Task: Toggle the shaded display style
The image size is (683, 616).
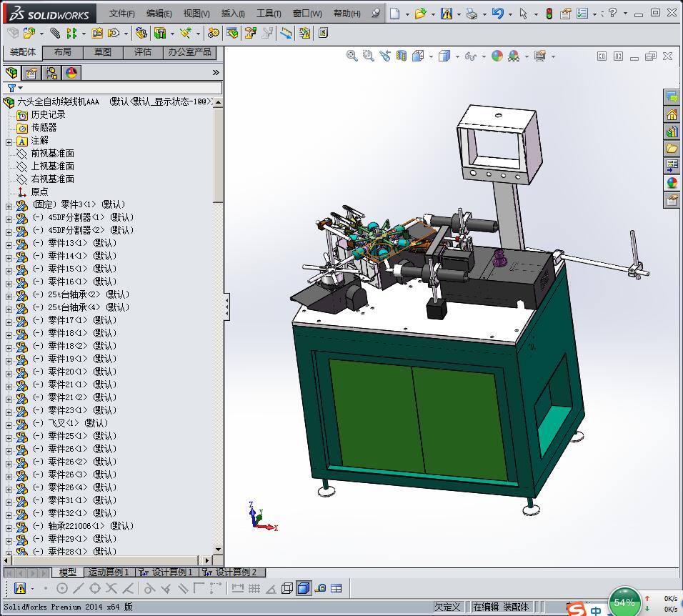Action: coord(304,588)
